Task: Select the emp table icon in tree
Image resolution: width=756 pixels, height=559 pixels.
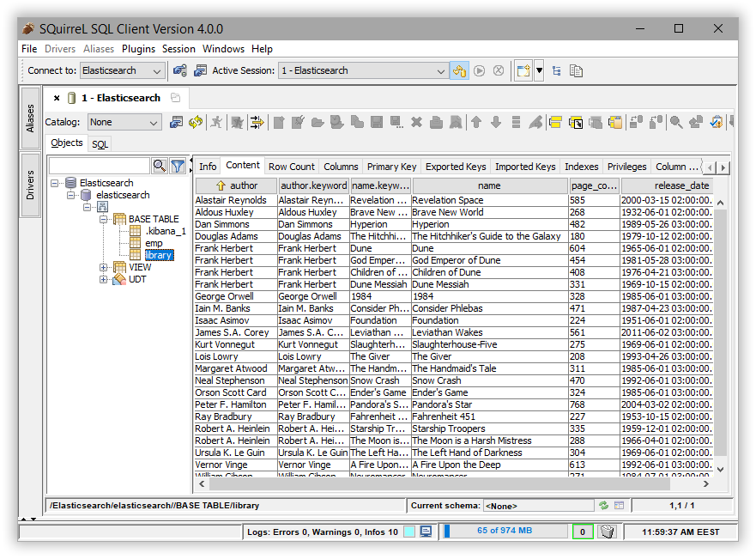Action: (136, 243)
